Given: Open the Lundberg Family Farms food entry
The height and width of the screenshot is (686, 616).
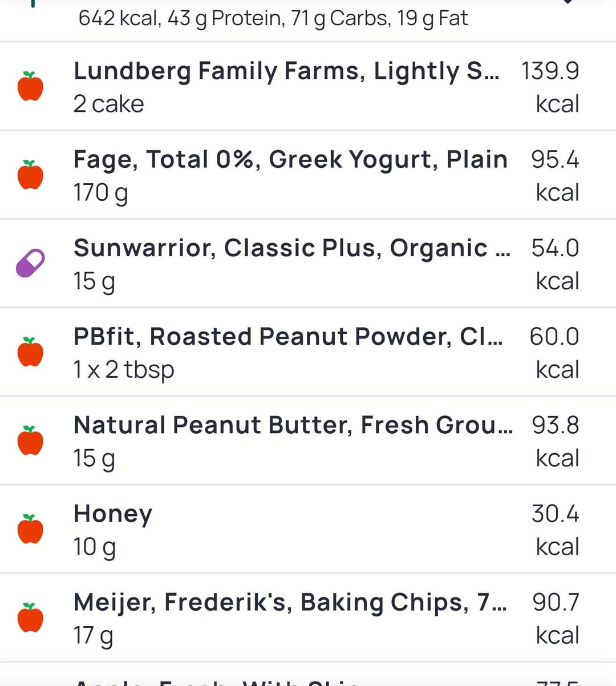Looking at the screenshot, I should click(286, 71).
